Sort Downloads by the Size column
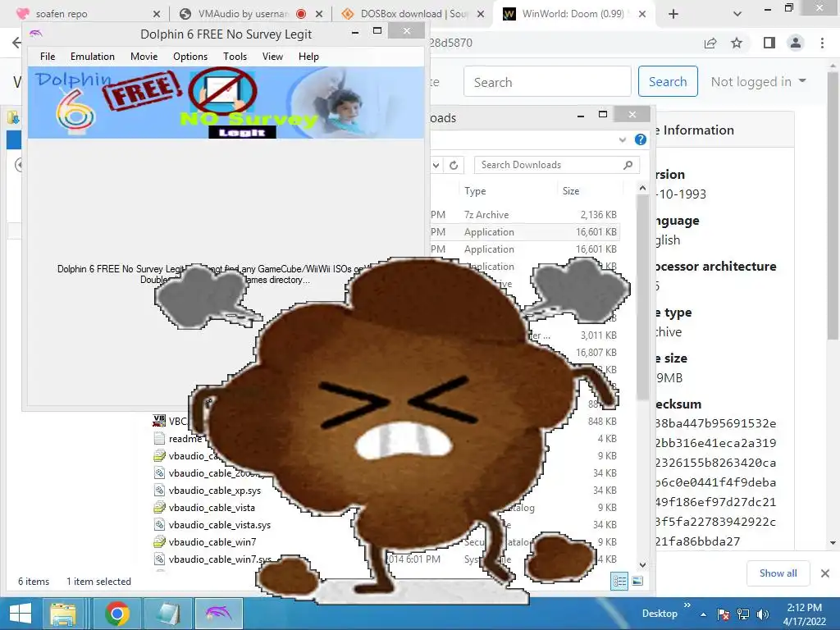 click(x=571, y=190)
